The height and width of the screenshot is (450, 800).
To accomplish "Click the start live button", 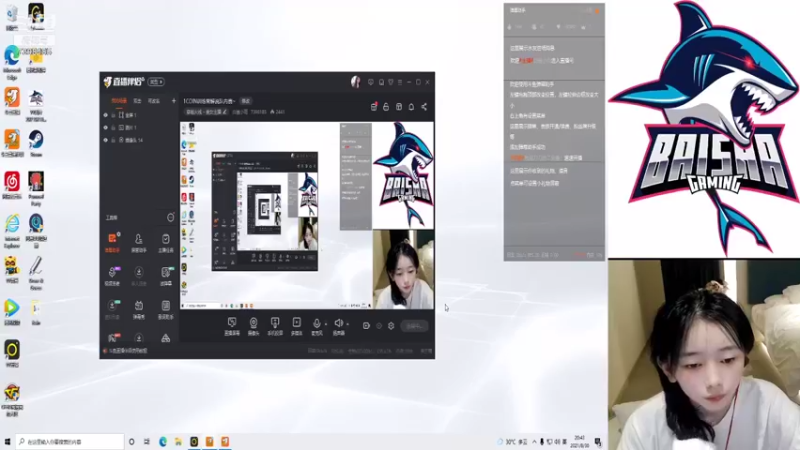I will pyautogui.click(x=414, y=326).
